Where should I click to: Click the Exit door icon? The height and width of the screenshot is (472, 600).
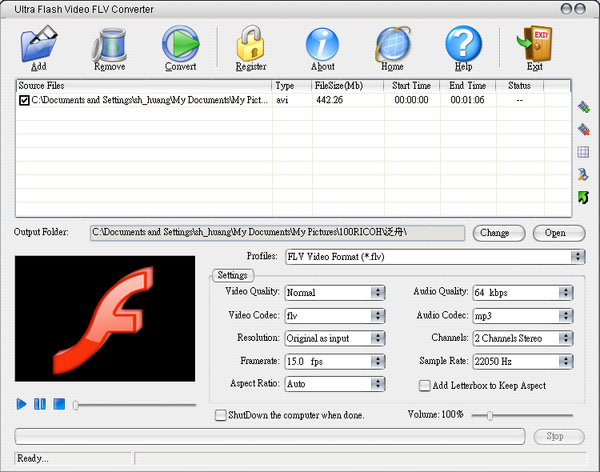(534, 44)
